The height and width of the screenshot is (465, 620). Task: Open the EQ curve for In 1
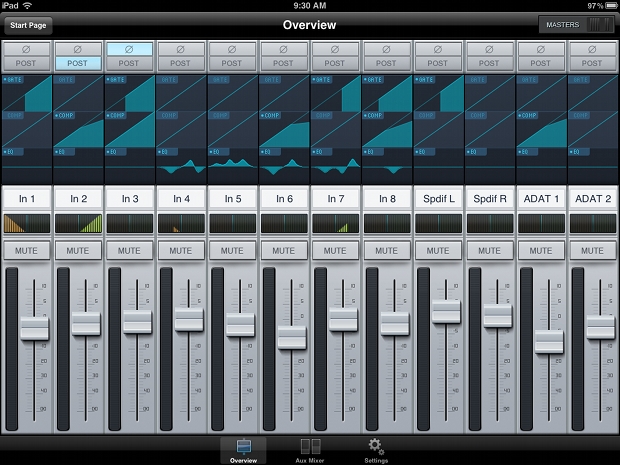click(x=27, y=166)
